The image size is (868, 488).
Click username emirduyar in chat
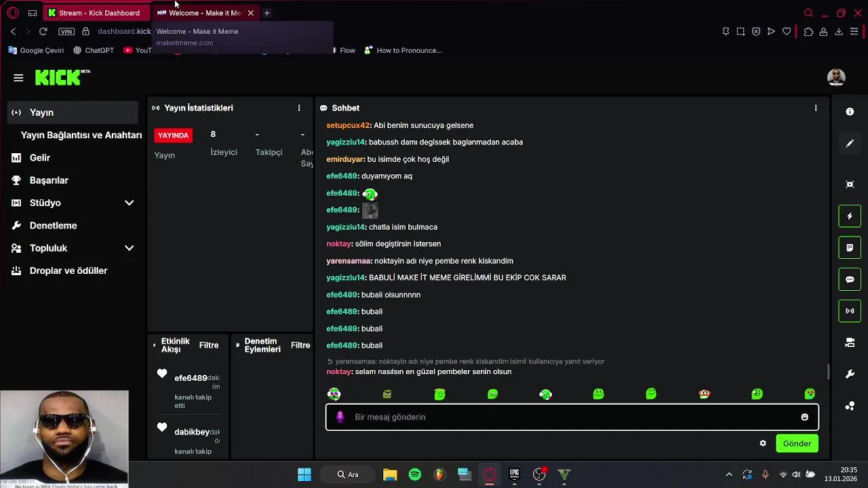tap(345, 159)
